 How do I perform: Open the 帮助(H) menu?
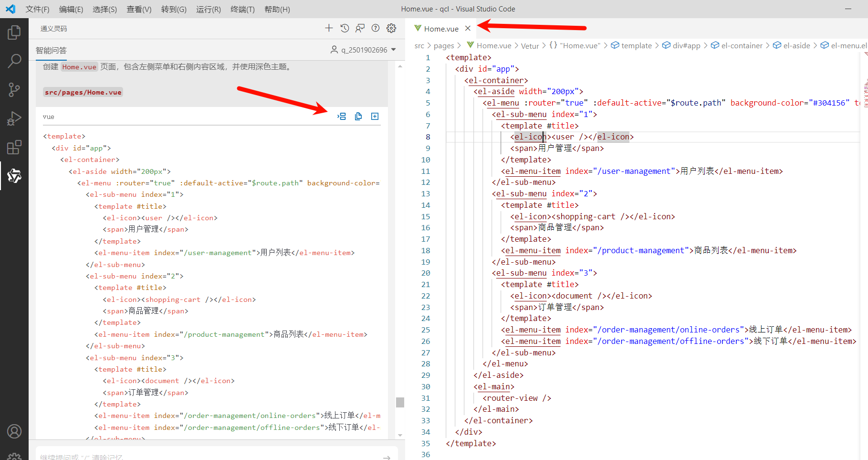277,9
